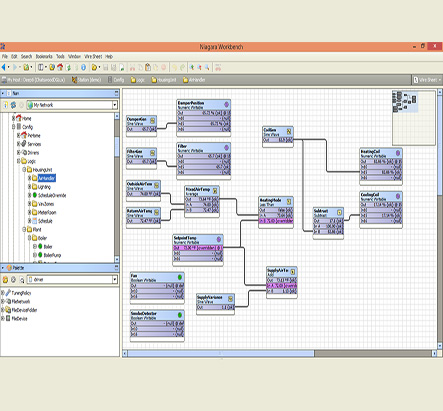Viewport: 443px width, 411px height.
Task: Click the Paste clipboard icon in toolbar
Action: coord(148,68)
